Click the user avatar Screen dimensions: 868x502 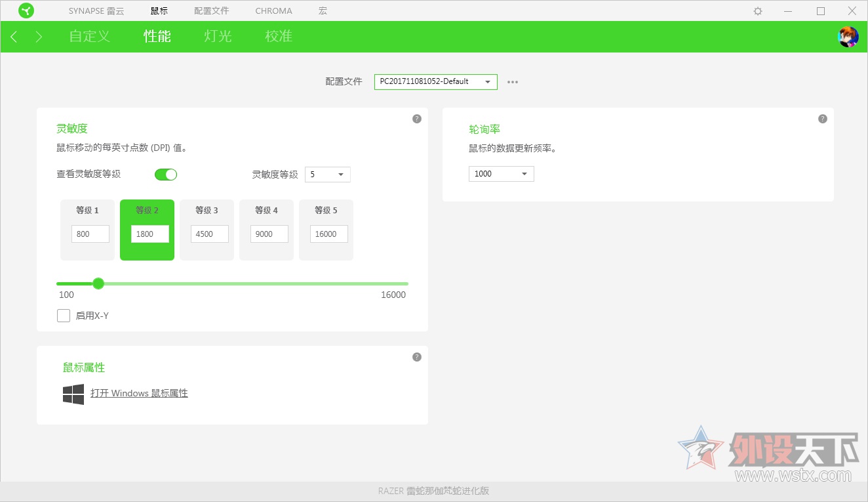(848, 37)
